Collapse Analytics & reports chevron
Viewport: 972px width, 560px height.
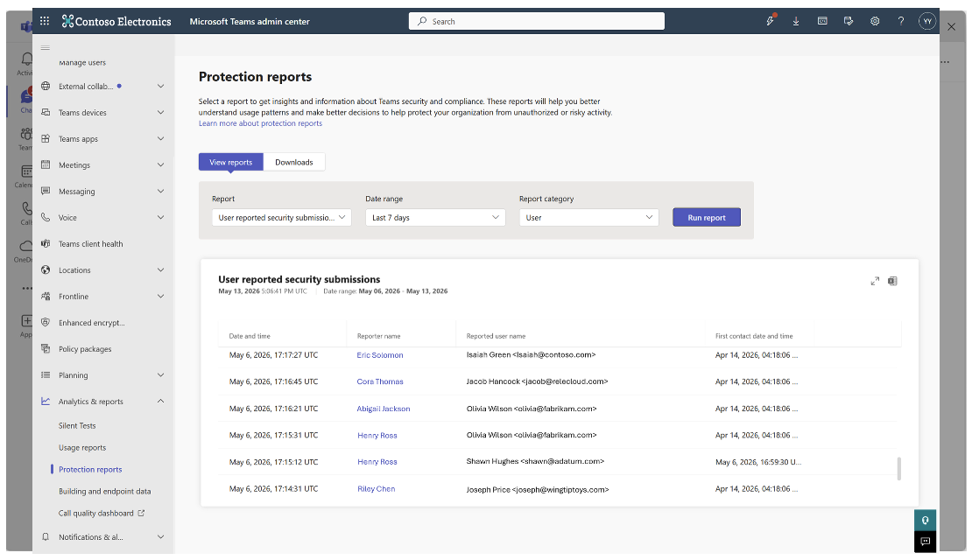tap(160, 402)
